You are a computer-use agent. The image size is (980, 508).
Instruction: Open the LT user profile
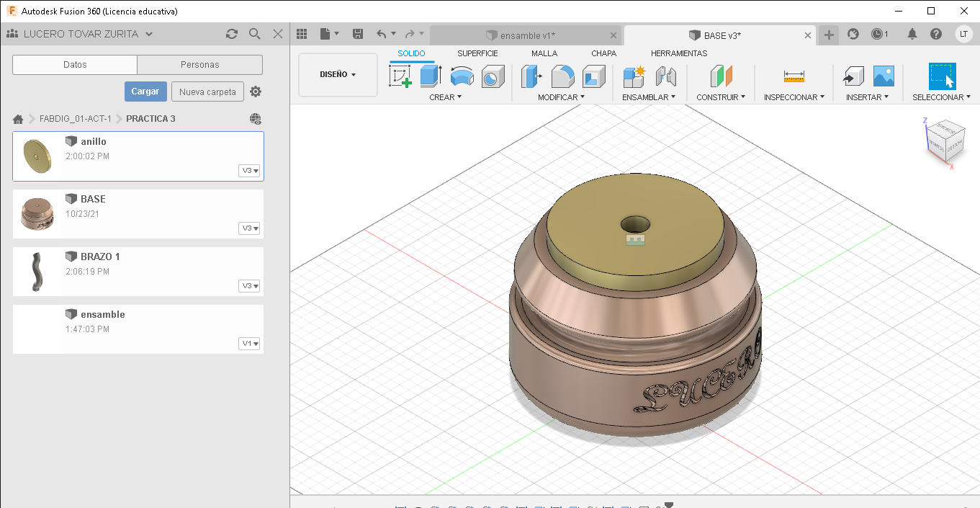(963, 34)
